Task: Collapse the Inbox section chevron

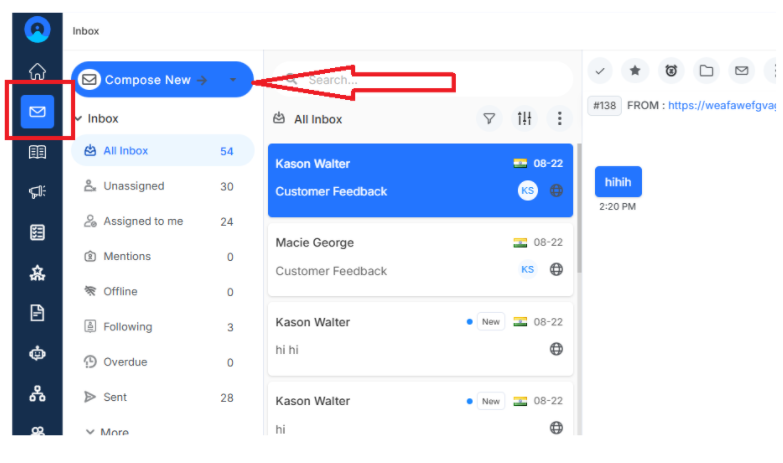Action: coord(78,119)
